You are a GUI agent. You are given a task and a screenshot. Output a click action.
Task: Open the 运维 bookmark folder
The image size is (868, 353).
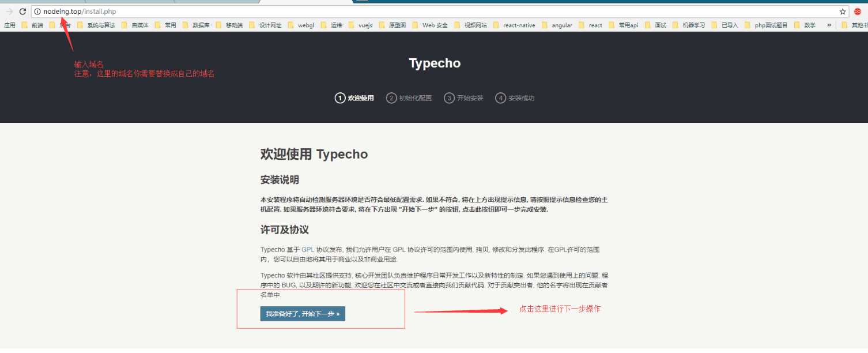pos(331,25)
